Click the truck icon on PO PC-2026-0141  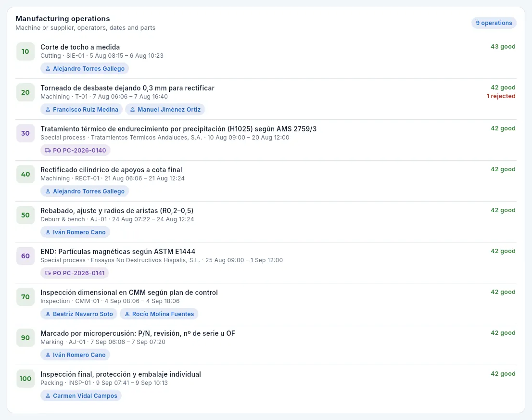click(x=48, y=273)
